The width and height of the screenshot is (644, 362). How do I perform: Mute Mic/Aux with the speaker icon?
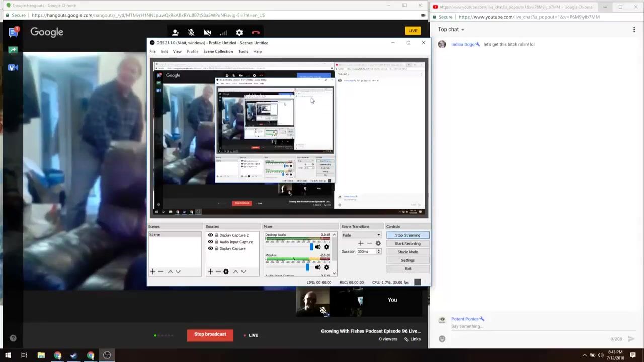[318, 267]
